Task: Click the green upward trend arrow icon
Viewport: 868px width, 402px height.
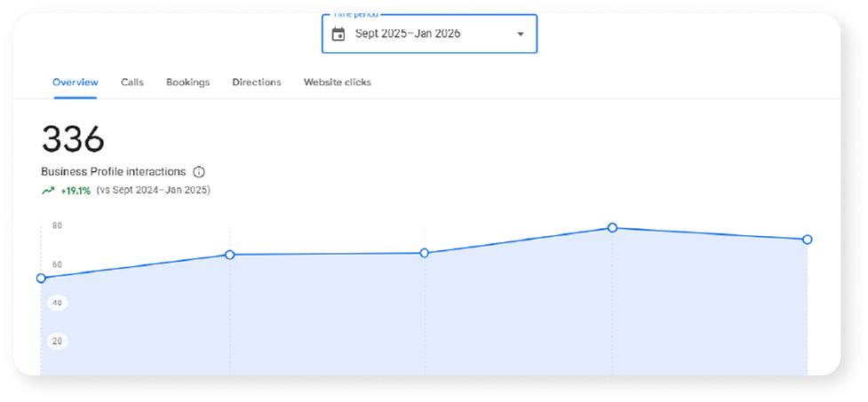Action: click(48, 191)
